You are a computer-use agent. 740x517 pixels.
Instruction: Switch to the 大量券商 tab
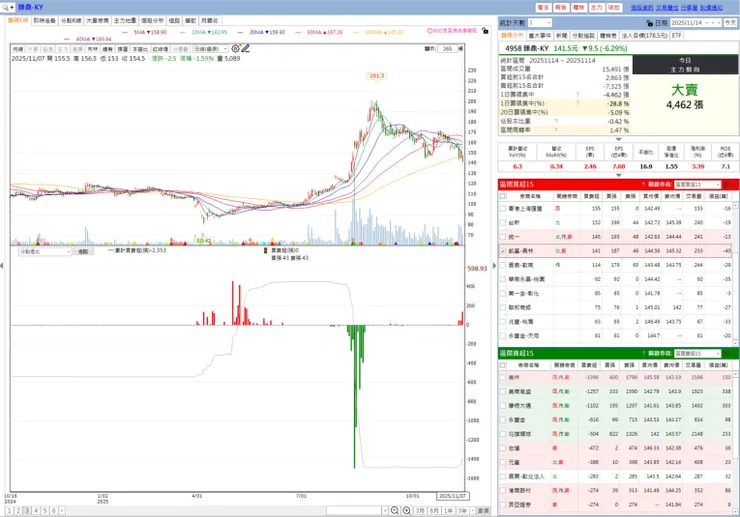tap(97, 21)
